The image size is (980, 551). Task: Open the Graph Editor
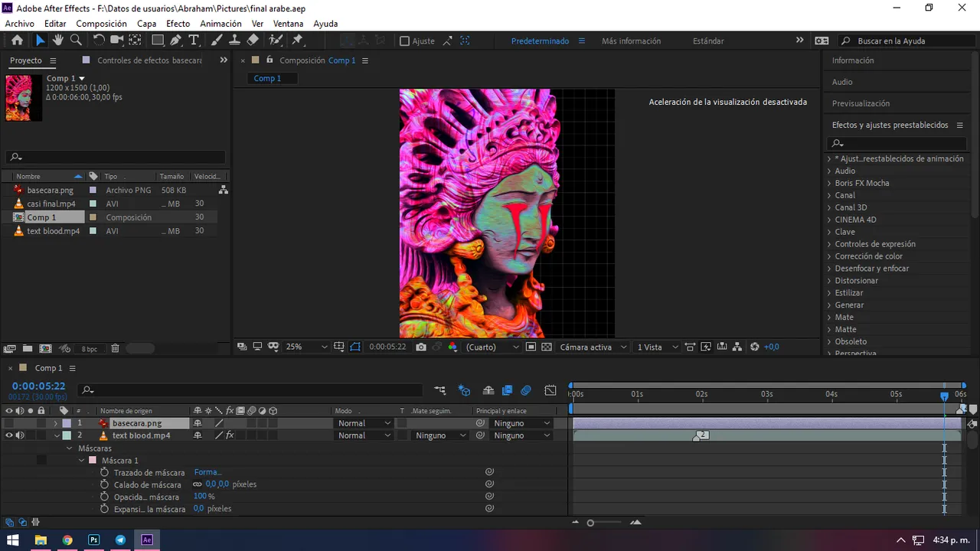click(x=550, y=390)
